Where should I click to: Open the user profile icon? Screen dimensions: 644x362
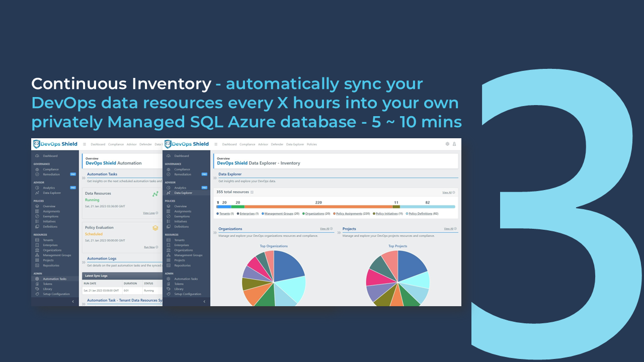click(454, 144)
